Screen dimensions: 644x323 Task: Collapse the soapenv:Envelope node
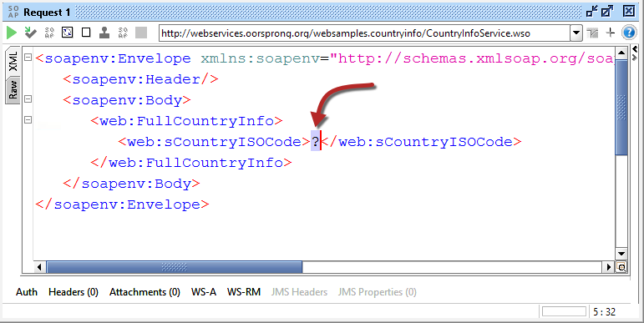(28, 58)
